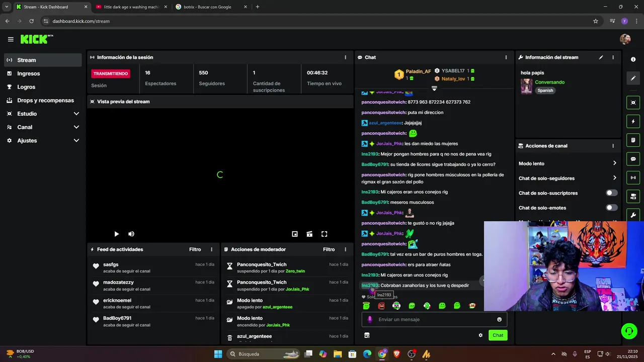Viewport: 644px width, 362px height.
Task: Click the info icon in right rail
Action: 633,59
